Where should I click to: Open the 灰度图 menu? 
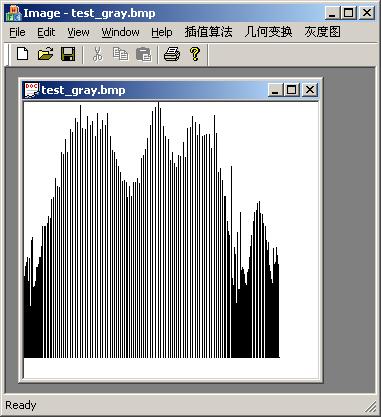click(322, 32)
